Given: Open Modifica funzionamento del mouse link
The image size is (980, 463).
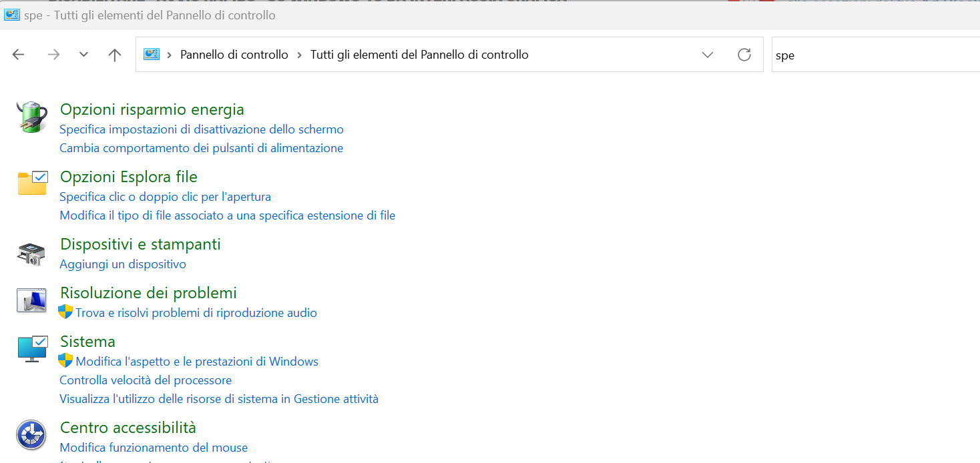Looking at the screenshot, I should [x=154, y=448].
